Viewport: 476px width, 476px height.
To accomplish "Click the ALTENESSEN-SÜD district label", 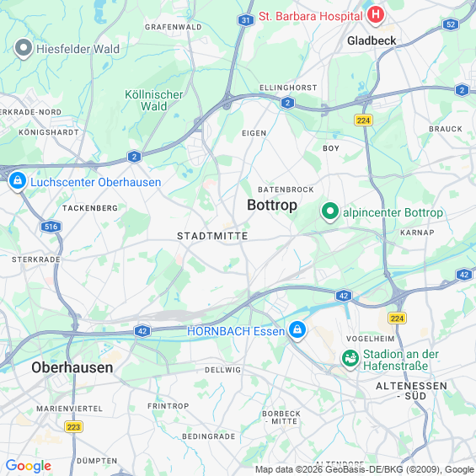I will coord(411,391).
